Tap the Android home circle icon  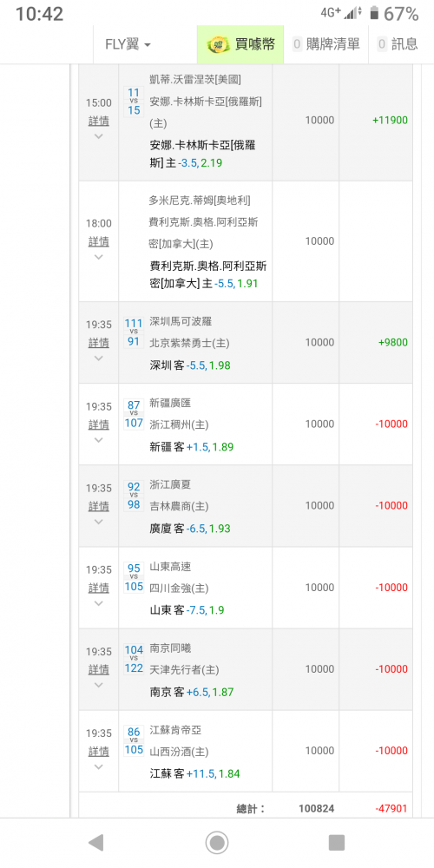point(217,843)
